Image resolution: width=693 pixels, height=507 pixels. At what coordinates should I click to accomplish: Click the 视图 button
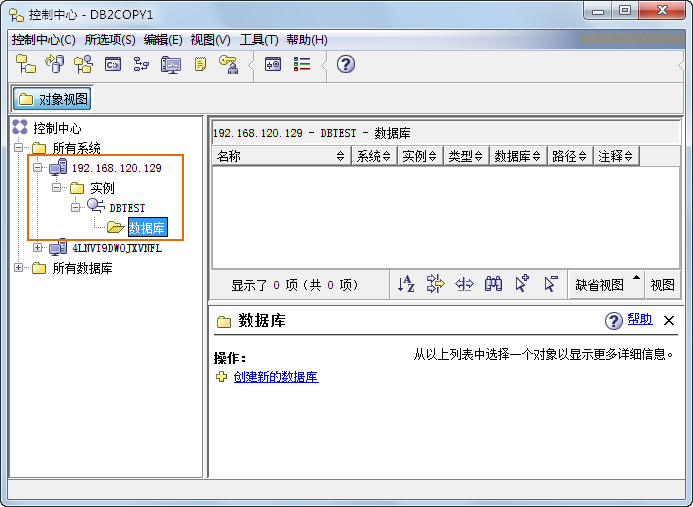click(663, 284)
